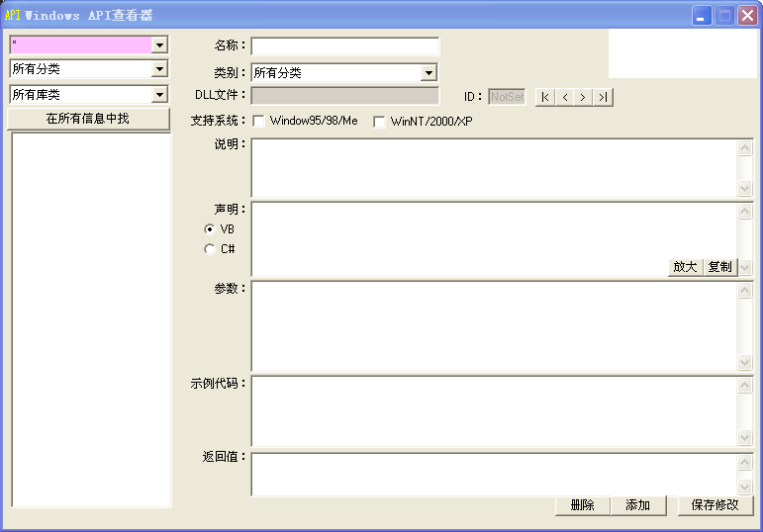Screen dimensions: 763x532
Task: Click scroll-up arrow of 示例代码 box
Action: [744, 385]
